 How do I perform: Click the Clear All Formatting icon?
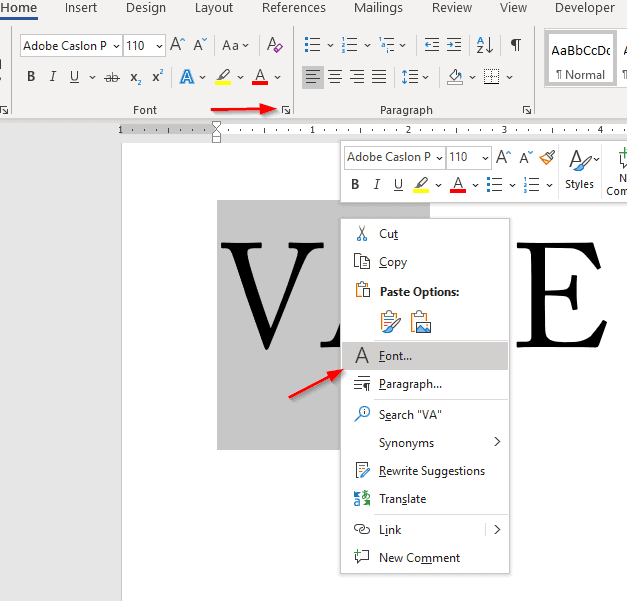point(274,45)
